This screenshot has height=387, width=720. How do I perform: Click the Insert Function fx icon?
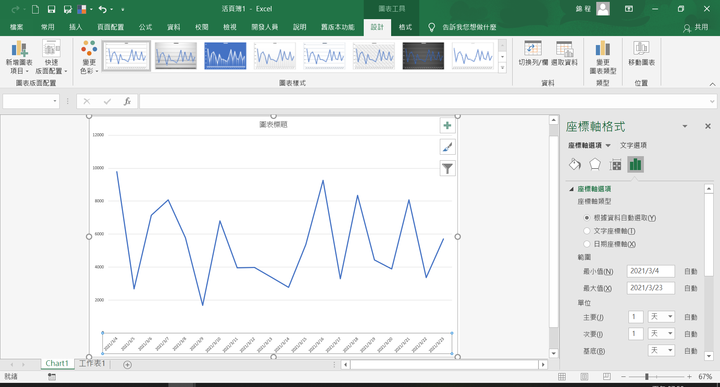127,101
